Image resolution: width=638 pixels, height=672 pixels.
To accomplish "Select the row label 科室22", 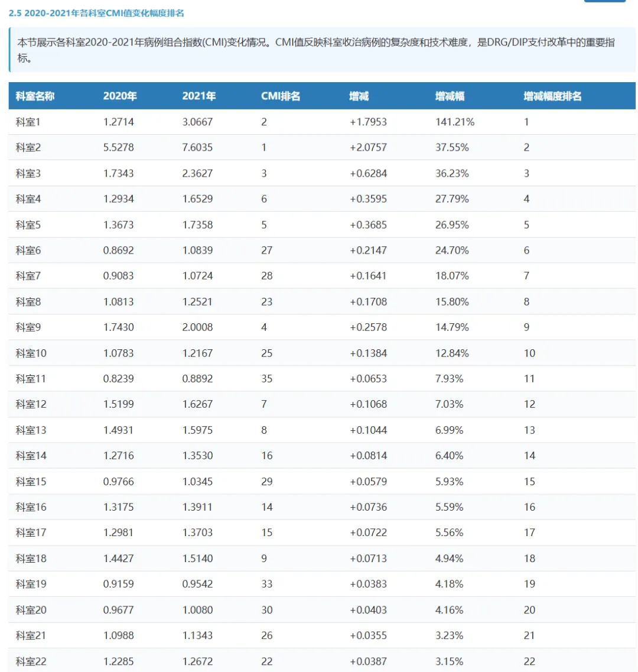I will click(x=31, y=661).
